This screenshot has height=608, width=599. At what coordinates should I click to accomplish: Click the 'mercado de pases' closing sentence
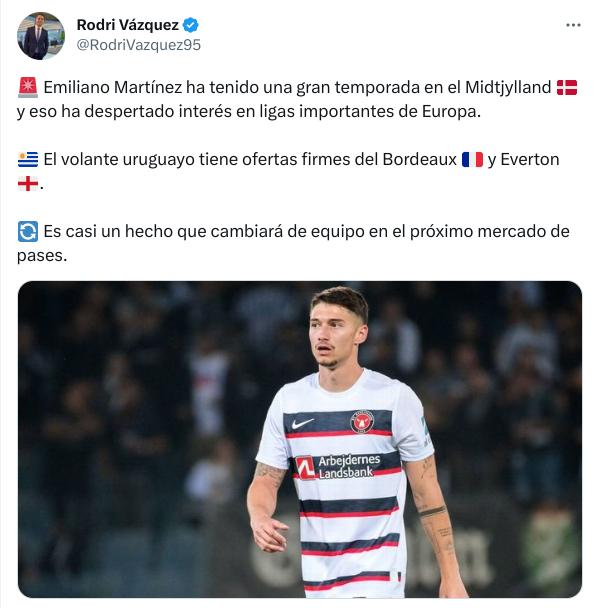coord(293,243)
